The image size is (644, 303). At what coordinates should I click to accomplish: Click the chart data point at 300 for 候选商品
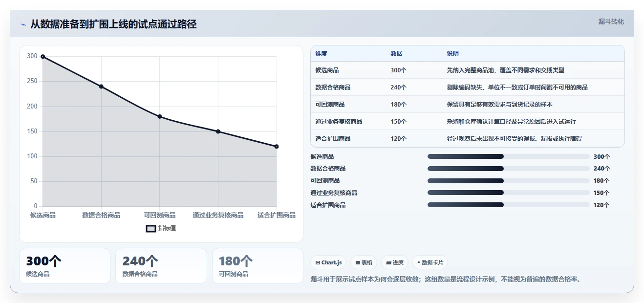point(43,57)
